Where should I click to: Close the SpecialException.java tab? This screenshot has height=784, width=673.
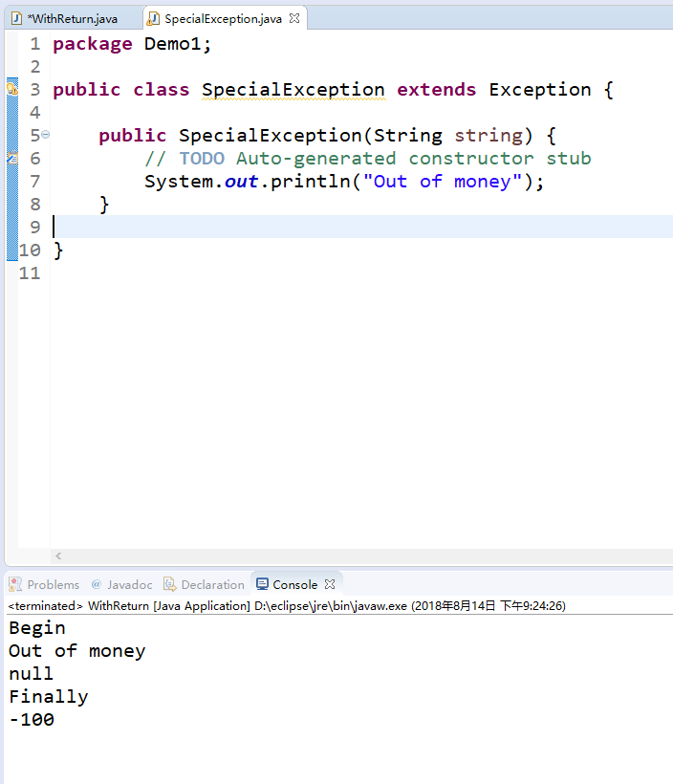click(295, 18)
